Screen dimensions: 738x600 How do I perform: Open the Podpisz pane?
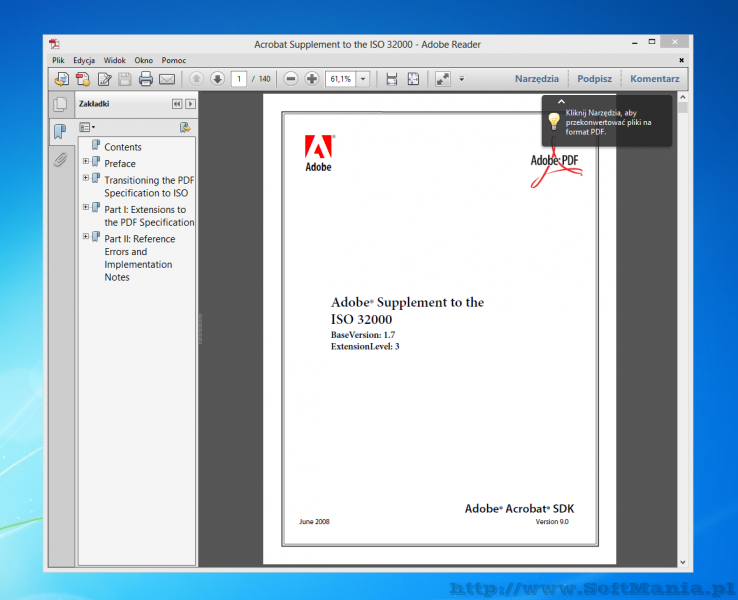594,79
